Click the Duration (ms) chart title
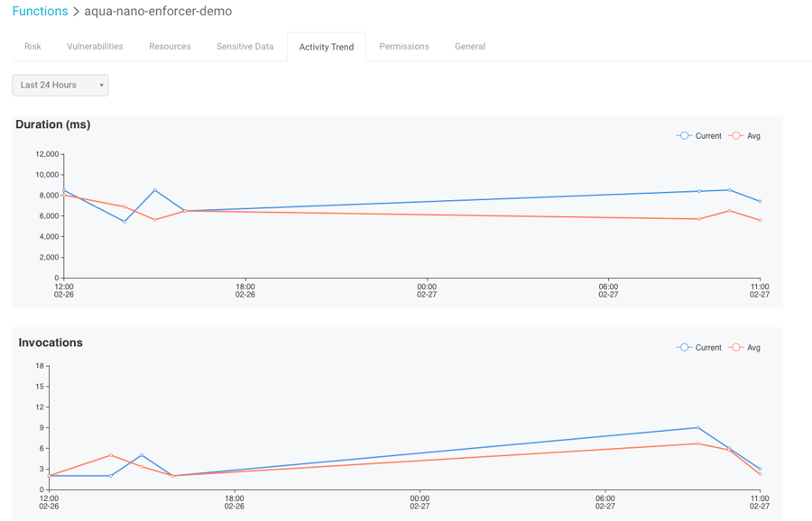The height and width of the screenshot is (521, 812). pyautogui.click(x=53, y=124)
